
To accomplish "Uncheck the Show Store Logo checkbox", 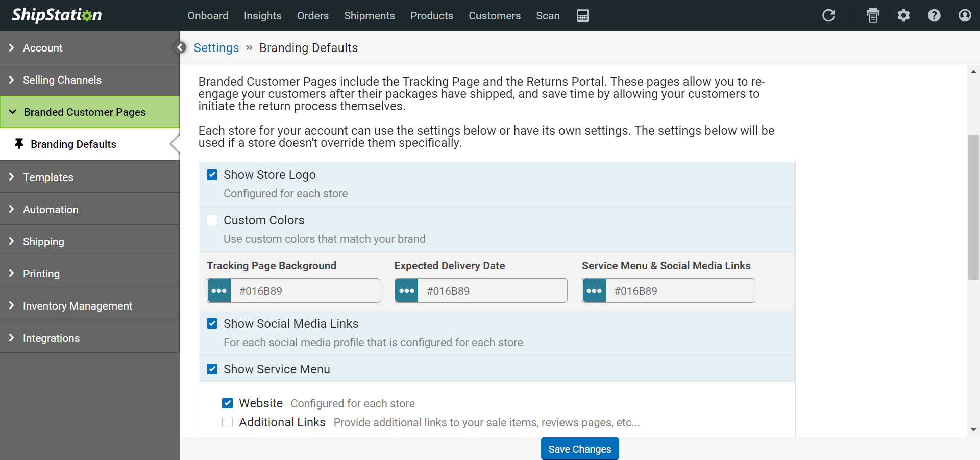I will click(212, 175).
